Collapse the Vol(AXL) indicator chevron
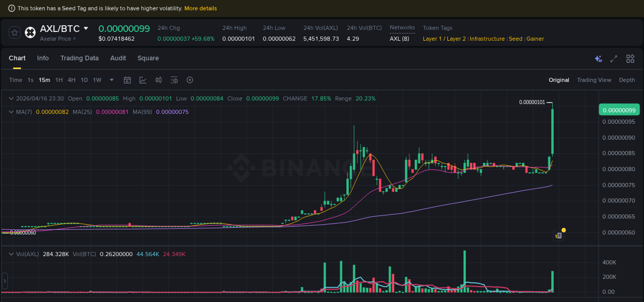This screenshot has height=302, width=644. pos(11,254)
